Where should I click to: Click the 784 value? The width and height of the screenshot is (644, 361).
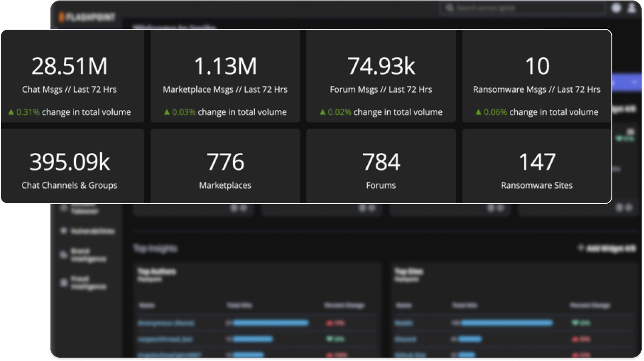(381, 162)
